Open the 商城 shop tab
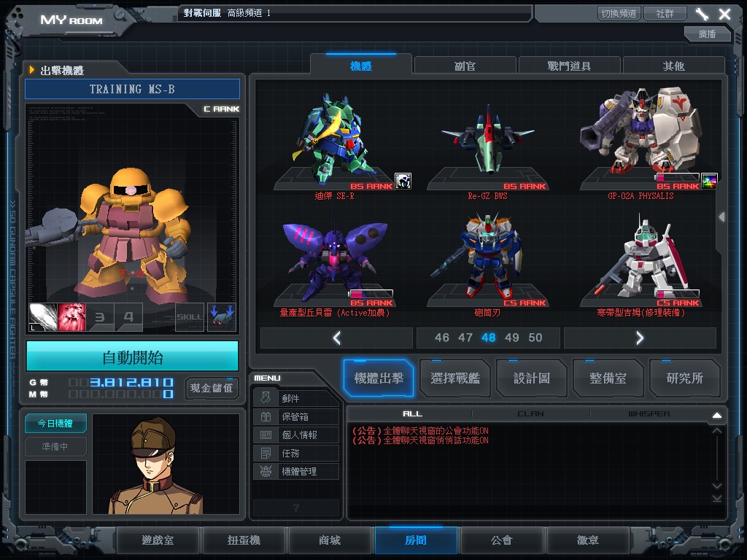The width and height of the screenshot is (747, 560). click(x=330, y=540)
